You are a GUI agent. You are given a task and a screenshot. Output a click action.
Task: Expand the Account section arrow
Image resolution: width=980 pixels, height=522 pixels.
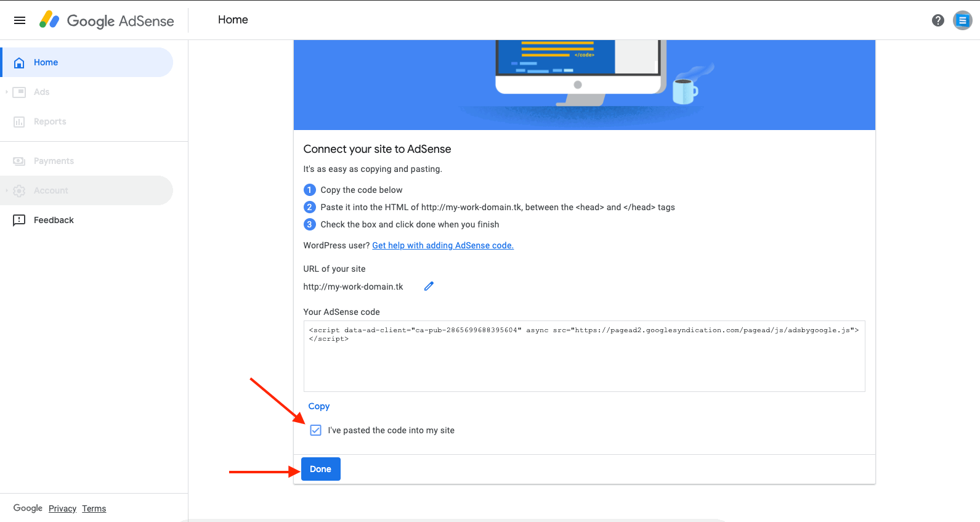(6, 190)
